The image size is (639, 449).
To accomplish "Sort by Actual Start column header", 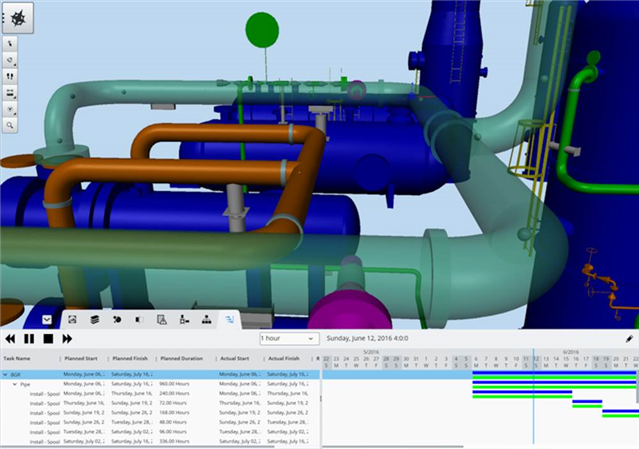I will [x=234, y=359].
